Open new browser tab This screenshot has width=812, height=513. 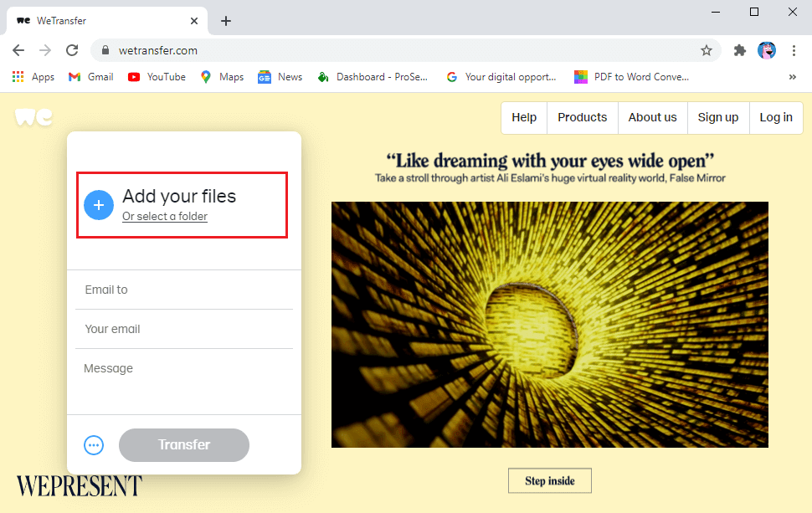tap(226, 21)
